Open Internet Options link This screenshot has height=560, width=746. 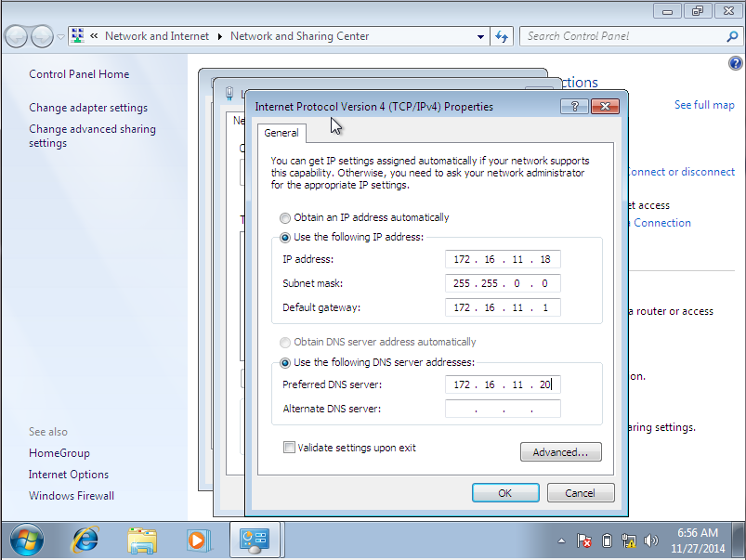[69, 475]
